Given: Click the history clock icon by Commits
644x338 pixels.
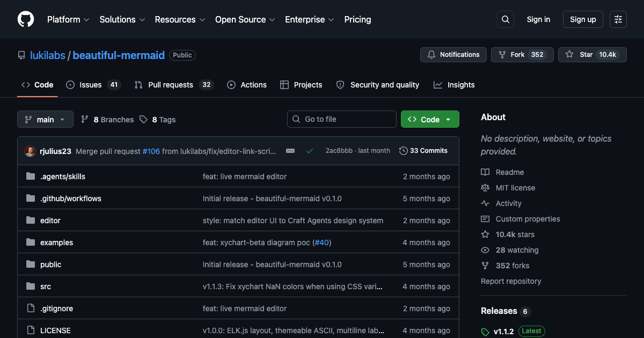Looking at the screenshot, I should [x=404, y=151].
